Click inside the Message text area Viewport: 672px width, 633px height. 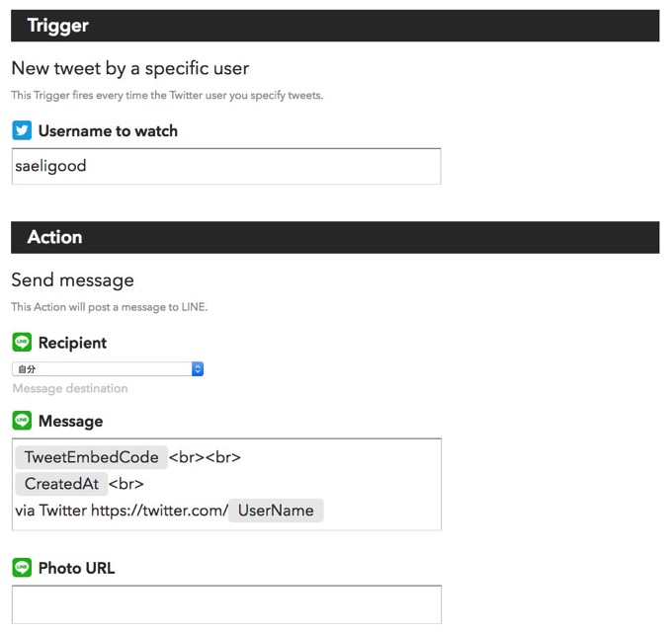[226, 485]
